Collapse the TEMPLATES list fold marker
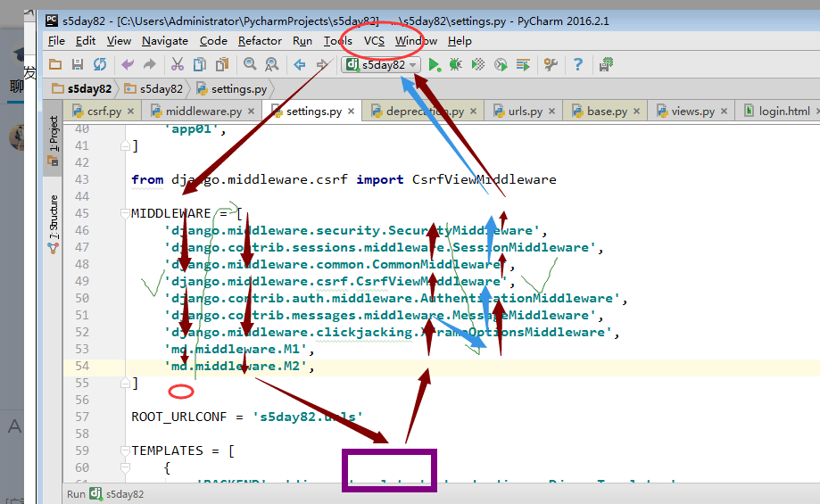Screen dimensions: 820x504 point(125,450)
